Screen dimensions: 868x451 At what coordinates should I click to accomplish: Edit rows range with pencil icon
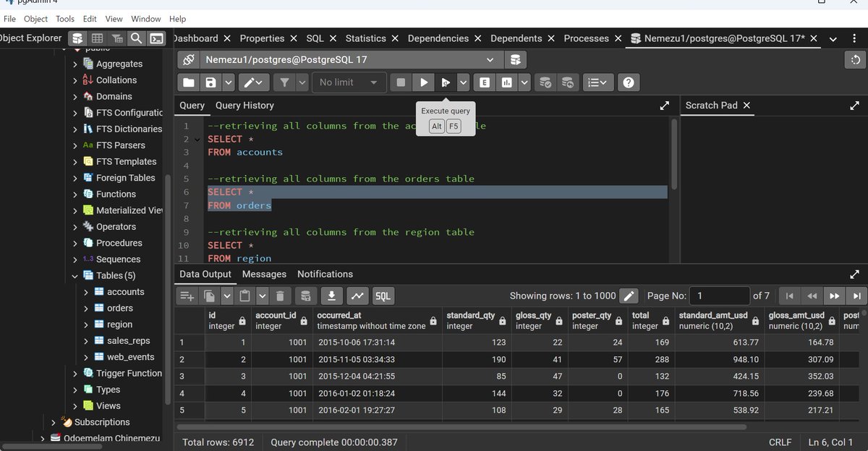point(629,296)
